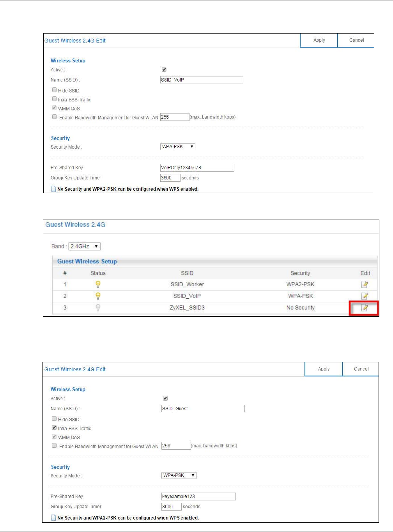
Task: Toggle Active checkbox for SSID_VoIP
Action: 164,69
